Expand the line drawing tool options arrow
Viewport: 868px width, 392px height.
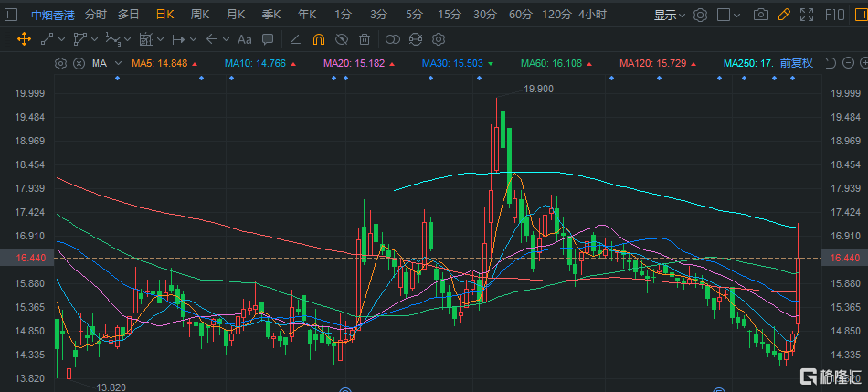[61, 39]
